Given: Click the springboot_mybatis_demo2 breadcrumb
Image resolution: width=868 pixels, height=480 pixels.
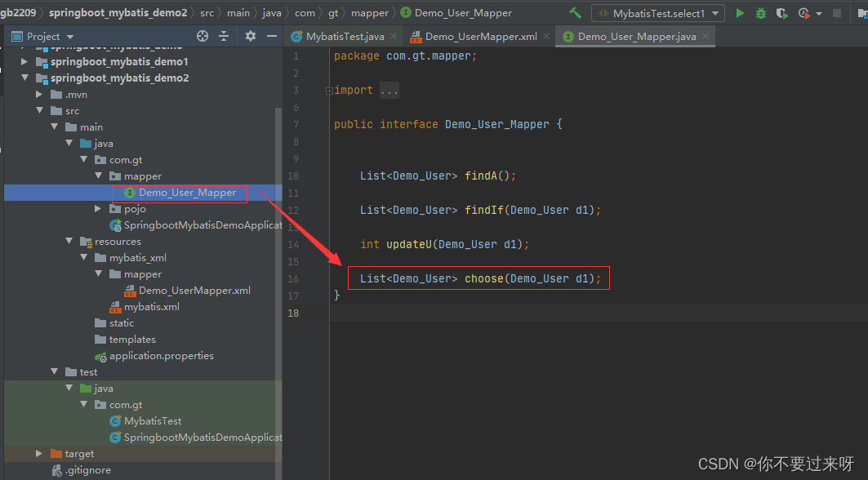Looking at the screenshot, I should (118, 13).
